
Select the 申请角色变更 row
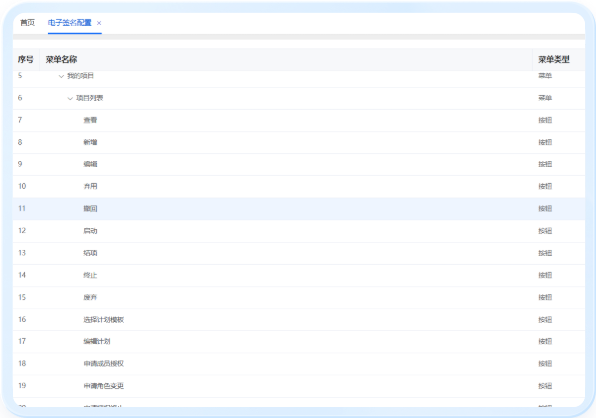(299, 386)
